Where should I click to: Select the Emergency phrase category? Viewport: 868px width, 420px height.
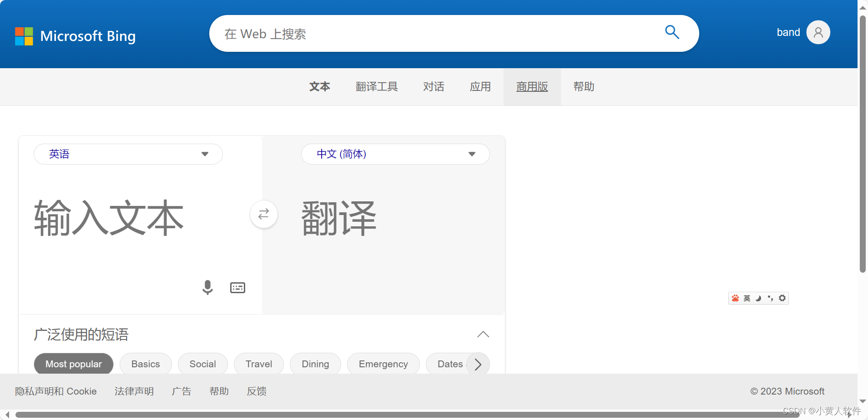384,364
